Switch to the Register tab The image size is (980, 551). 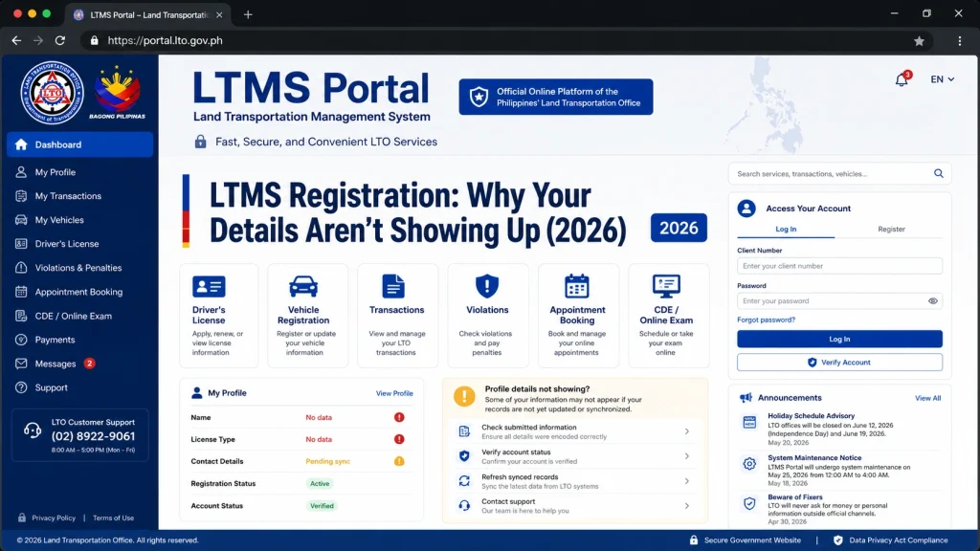click(891, 230)
